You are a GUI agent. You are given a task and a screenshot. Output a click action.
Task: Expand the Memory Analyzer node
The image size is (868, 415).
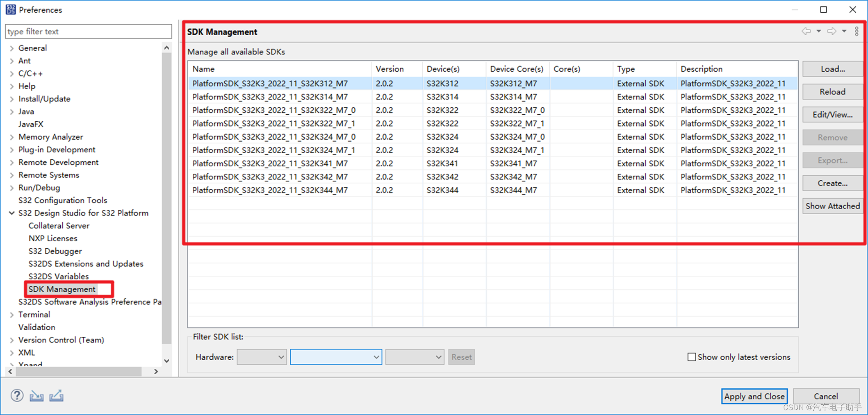coord(12,137)
